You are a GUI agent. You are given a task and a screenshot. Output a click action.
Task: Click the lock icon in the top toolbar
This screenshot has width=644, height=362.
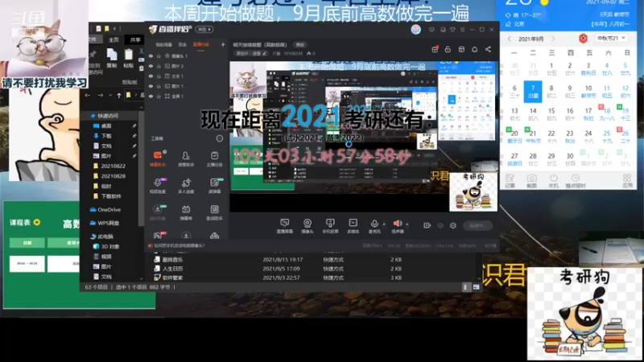tap(448, 49)
